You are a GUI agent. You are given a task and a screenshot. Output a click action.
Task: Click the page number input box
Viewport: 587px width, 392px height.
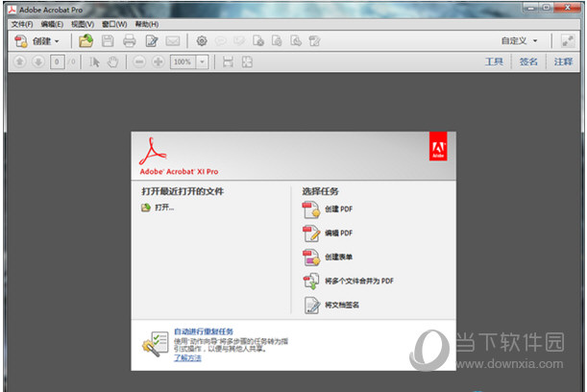click(x=57, y=61)
